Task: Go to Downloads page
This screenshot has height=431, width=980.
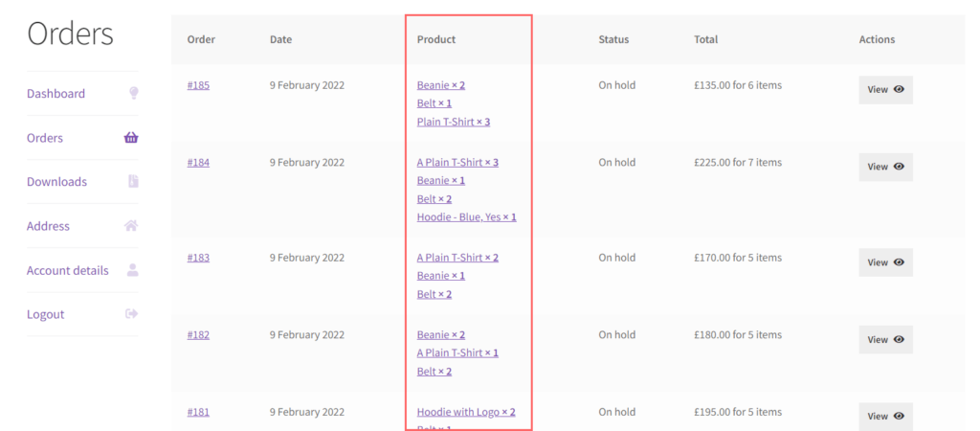Action: point(56,182)
